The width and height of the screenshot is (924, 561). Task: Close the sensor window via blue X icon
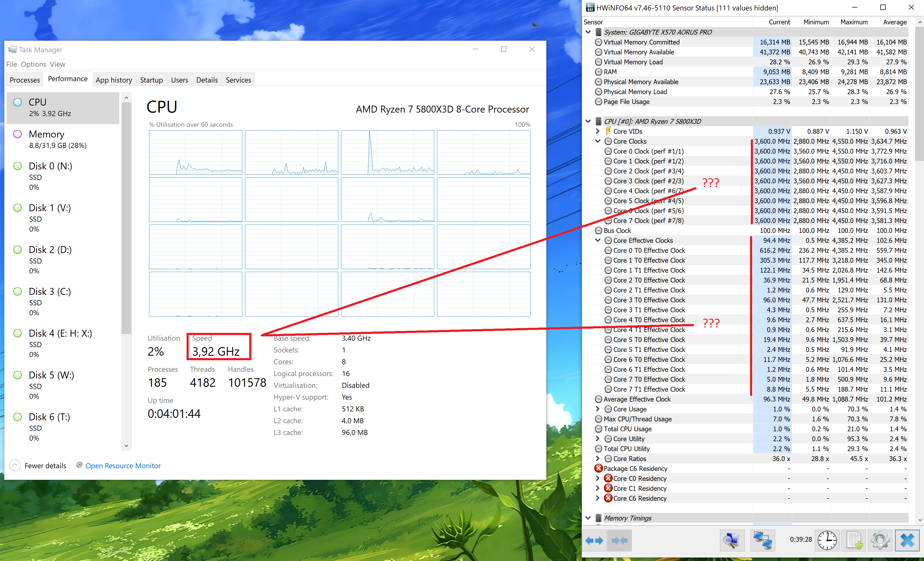click(x=907, y=540)
